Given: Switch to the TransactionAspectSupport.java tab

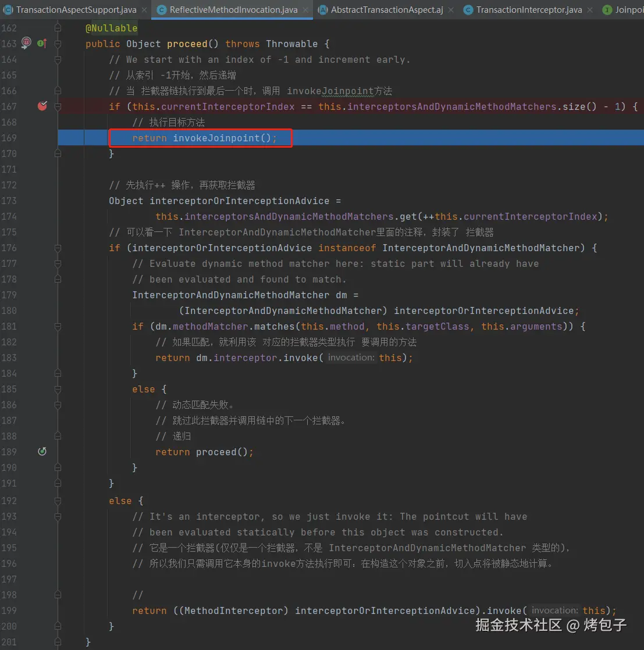Looking at the screenshot, I should tap(76, 9).
